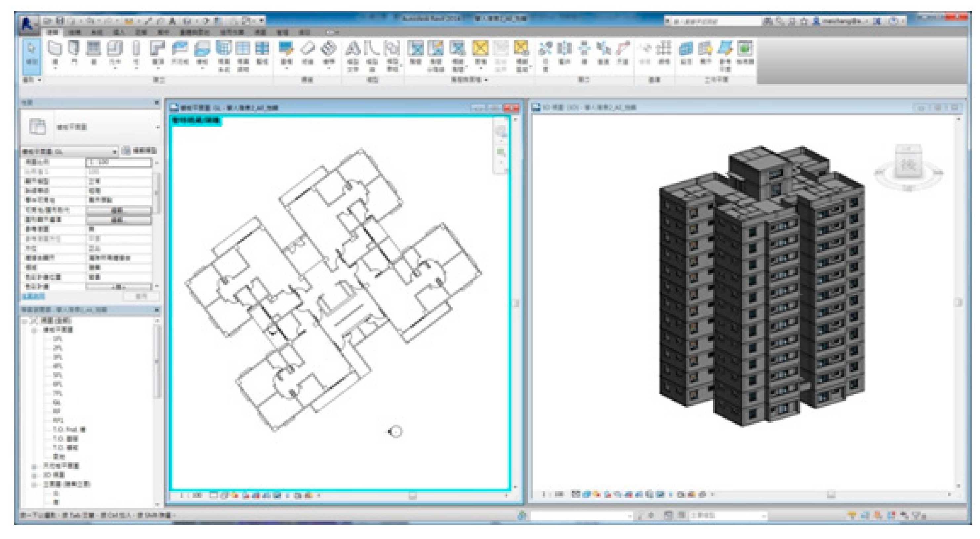
Task: Expand the 3D Views tree node
Action: [34, 475]
